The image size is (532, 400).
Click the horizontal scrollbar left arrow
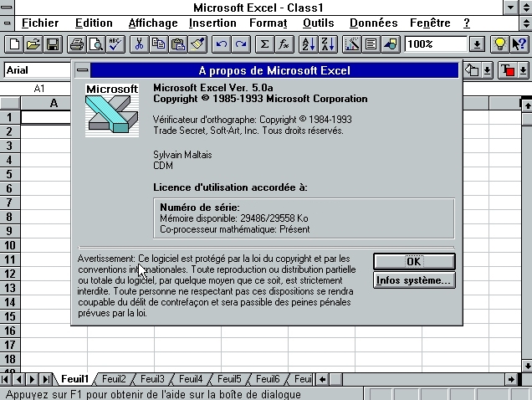323,379
